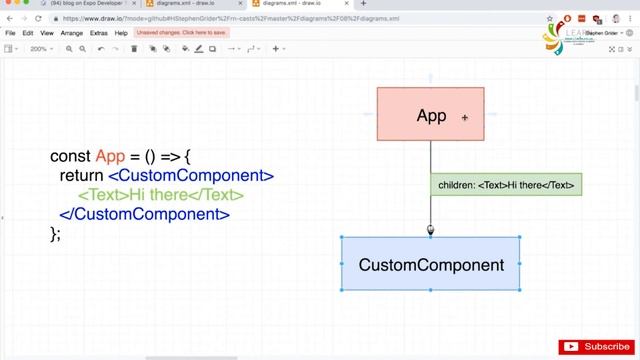Click the vertical scrollbar thumb at right
Screen dimensions: 640x360
[x=637, y=93]
